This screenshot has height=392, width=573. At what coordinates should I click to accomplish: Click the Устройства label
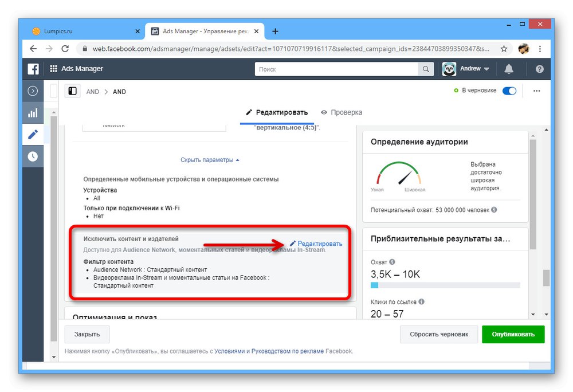(100, 190)
